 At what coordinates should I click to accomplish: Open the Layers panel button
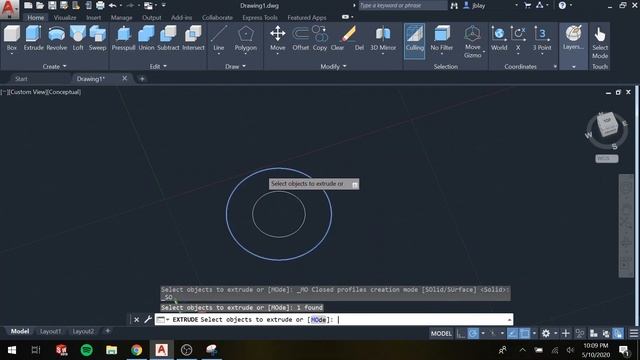pyautogui.click(x=573, y=38)
